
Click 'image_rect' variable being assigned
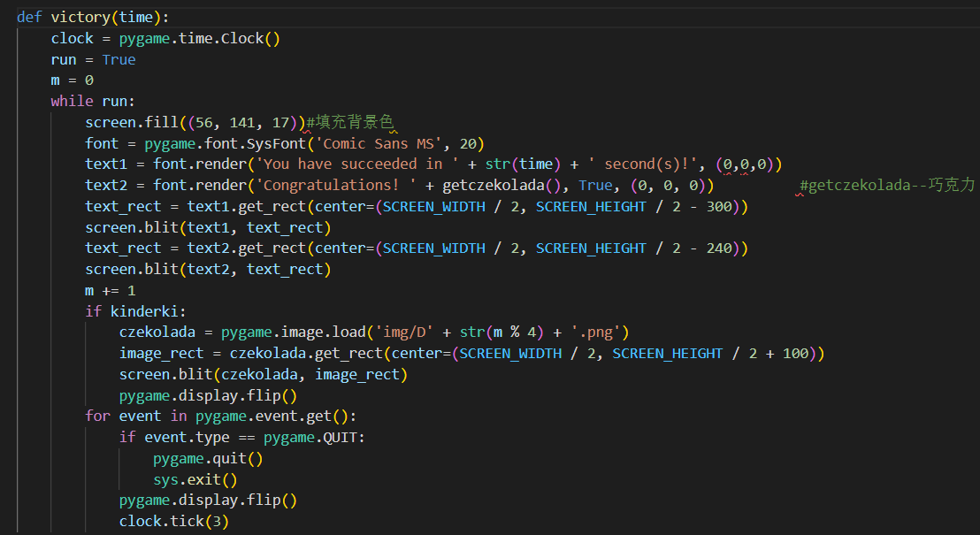(161, 353)
